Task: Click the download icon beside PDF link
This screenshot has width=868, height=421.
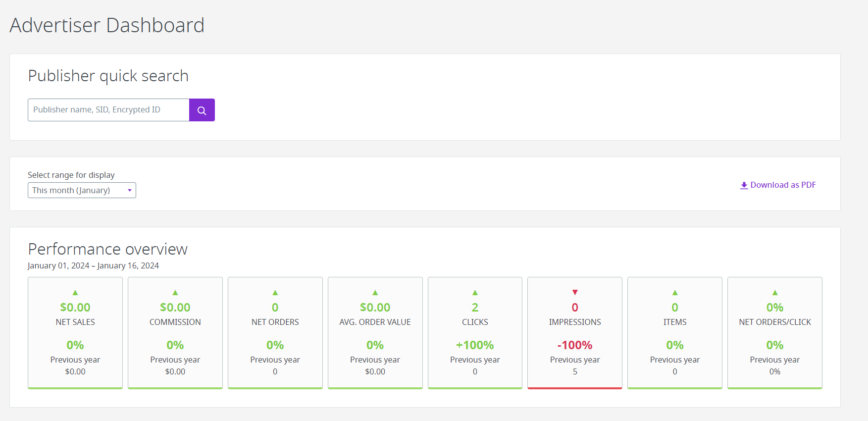Action: tap(744, 185)
